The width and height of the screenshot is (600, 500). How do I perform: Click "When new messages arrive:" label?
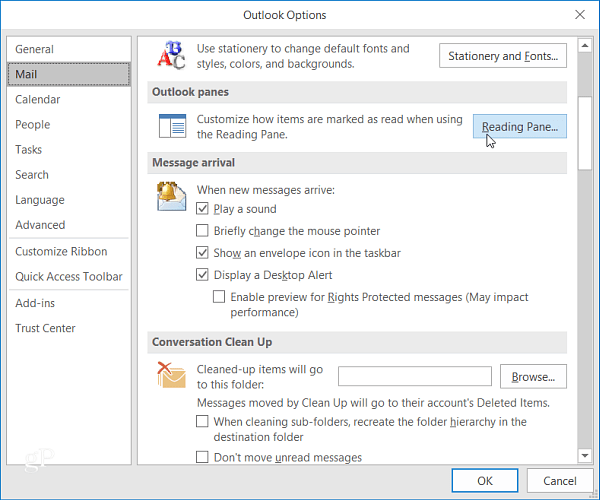[266, 190]
